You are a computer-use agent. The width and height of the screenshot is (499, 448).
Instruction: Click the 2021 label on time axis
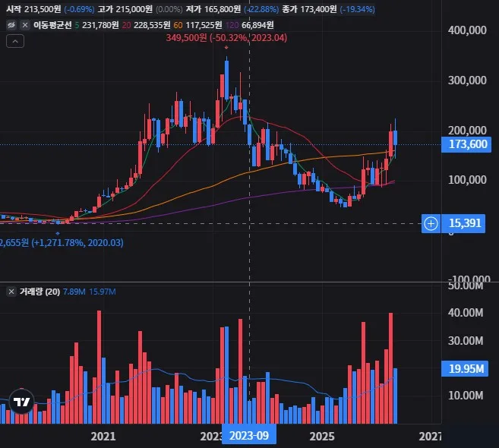pos(103,436)
